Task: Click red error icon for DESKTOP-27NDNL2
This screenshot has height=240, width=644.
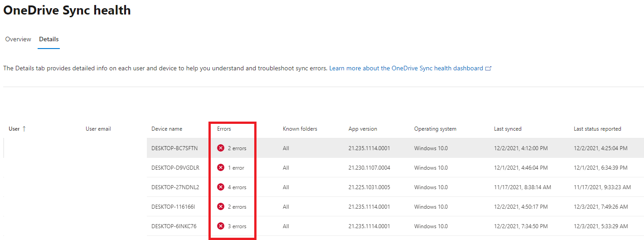Action: [x=221, y=187]
